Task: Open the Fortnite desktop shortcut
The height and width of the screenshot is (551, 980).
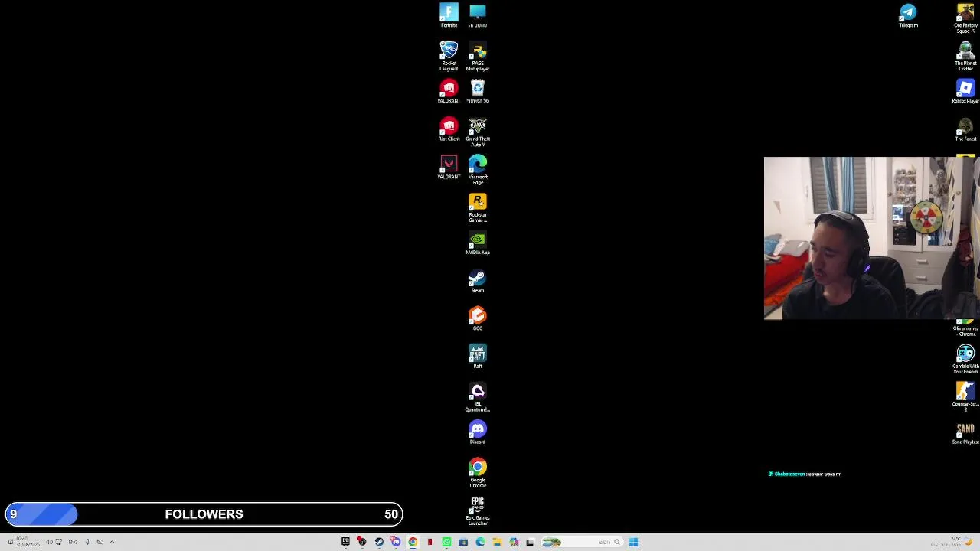Action: [449, 15]
